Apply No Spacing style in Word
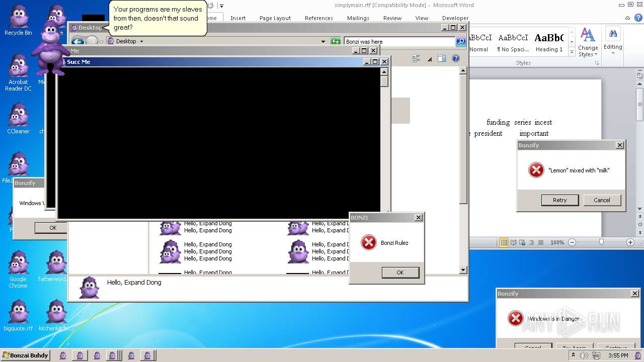The image size is (644, 362). point(513,42)
